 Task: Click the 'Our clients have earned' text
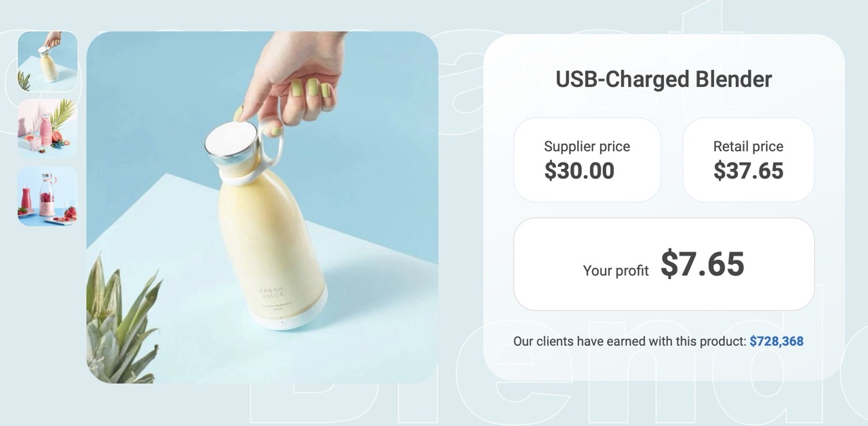(x=629, y=341)
